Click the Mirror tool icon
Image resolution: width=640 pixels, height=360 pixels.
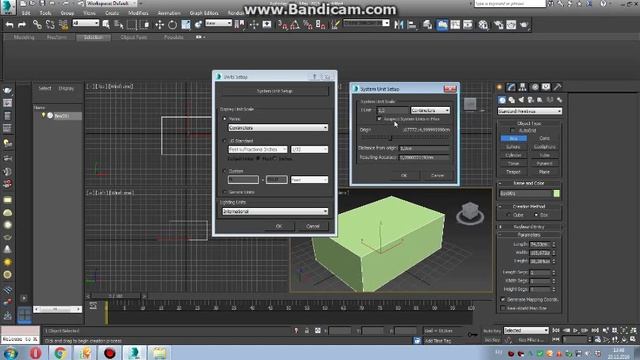(399, 25)
